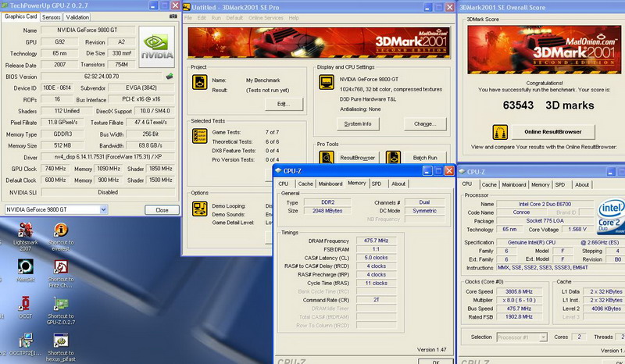Image resolution: width=625 pixels, height=364 pixels.
Task: Click the DRAM Frequency 475.7 MHz value
Action: point(376,241)
